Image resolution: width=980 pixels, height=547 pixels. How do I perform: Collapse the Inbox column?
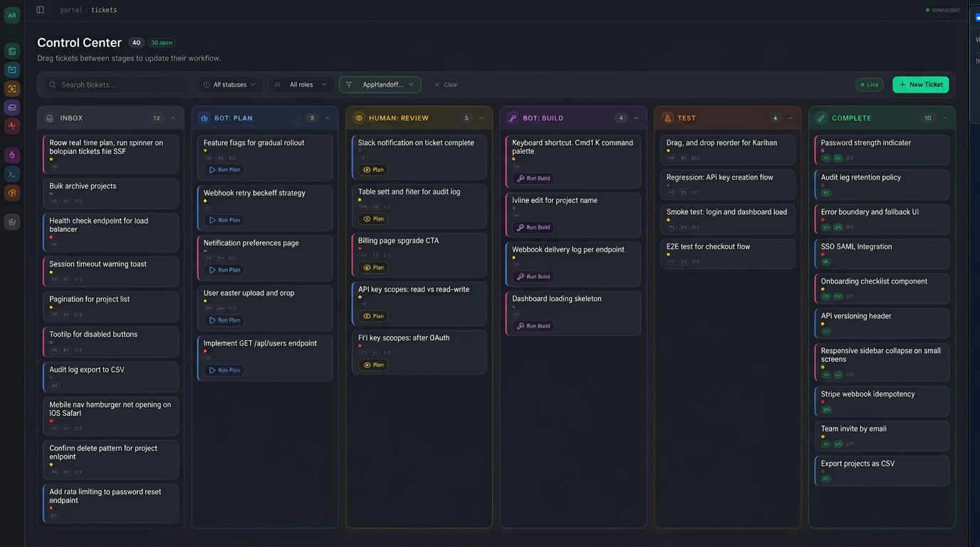173,118
